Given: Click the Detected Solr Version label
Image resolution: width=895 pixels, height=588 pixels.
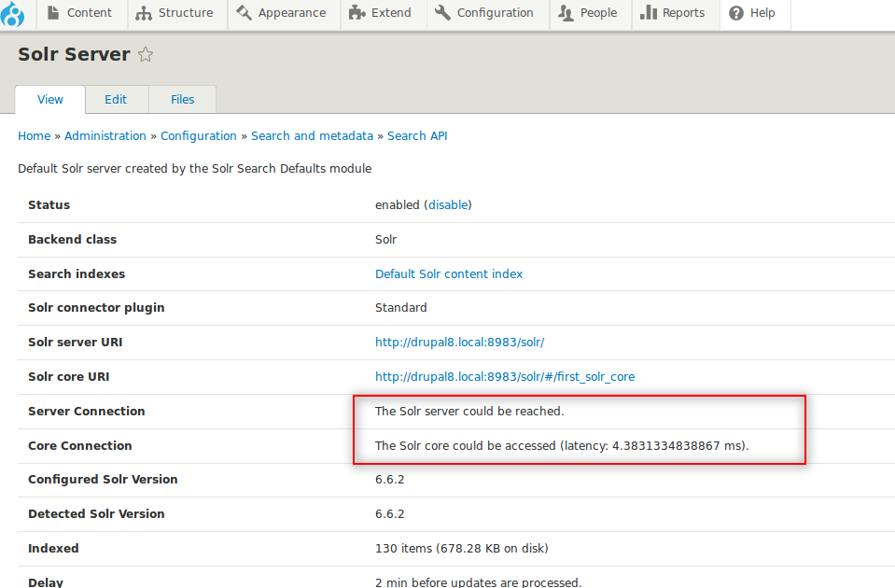Looking at the screenshot, I should click(96, 513).
